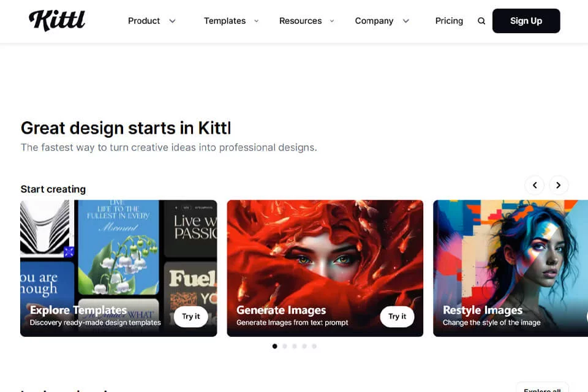Click the Kittl logo
Image resolution: width=588 pixels, height=392 pixels.
57,20
